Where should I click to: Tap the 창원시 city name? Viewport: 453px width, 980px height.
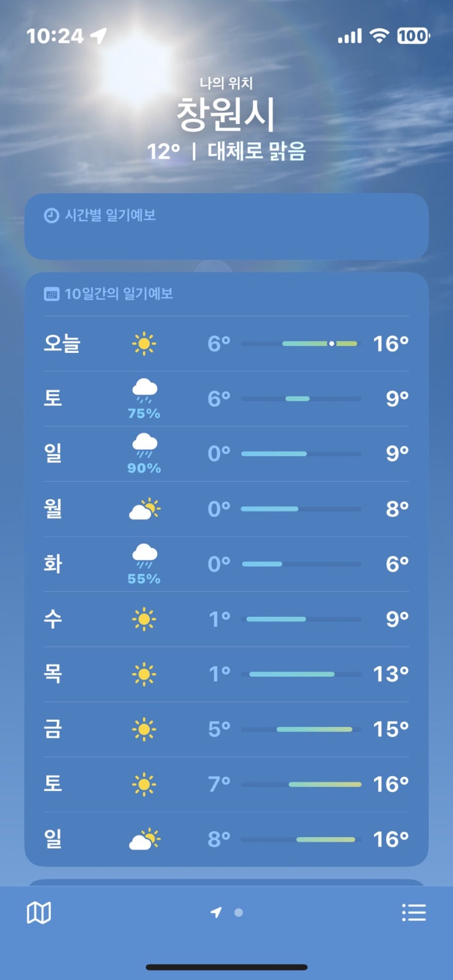(x=226, y=115)
